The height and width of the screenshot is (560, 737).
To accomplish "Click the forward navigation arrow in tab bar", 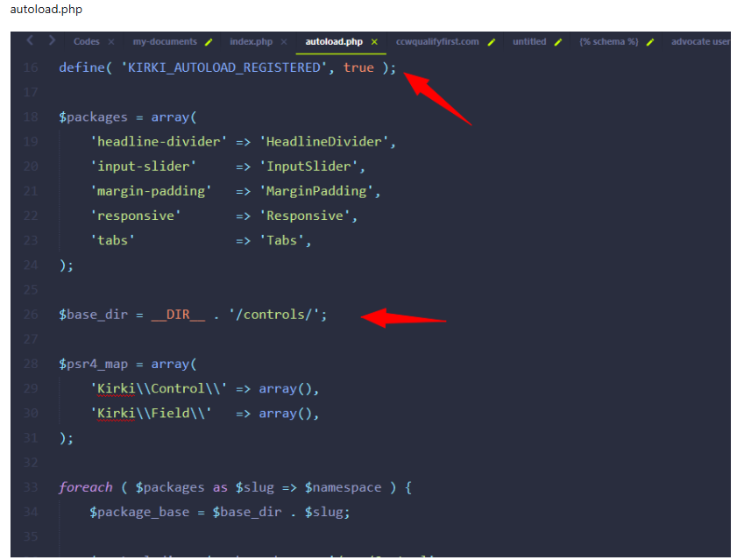I will (52, 41).
